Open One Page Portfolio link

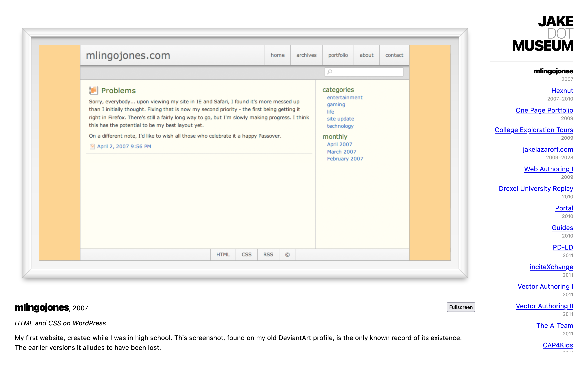pos(544,111)
